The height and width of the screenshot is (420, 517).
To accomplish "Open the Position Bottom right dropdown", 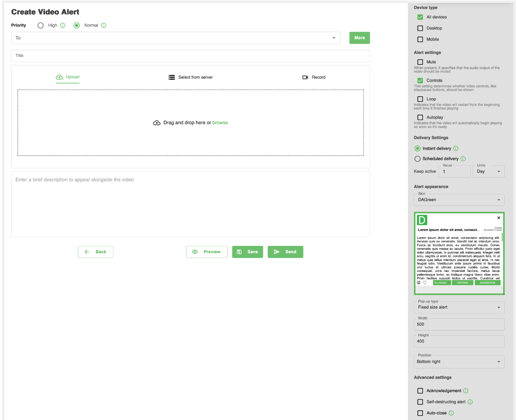I will pos(499,362).
